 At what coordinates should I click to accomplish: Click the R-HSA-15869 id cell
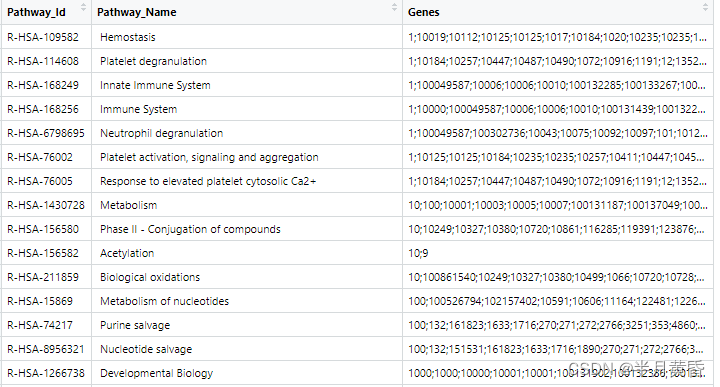point(46,301)
